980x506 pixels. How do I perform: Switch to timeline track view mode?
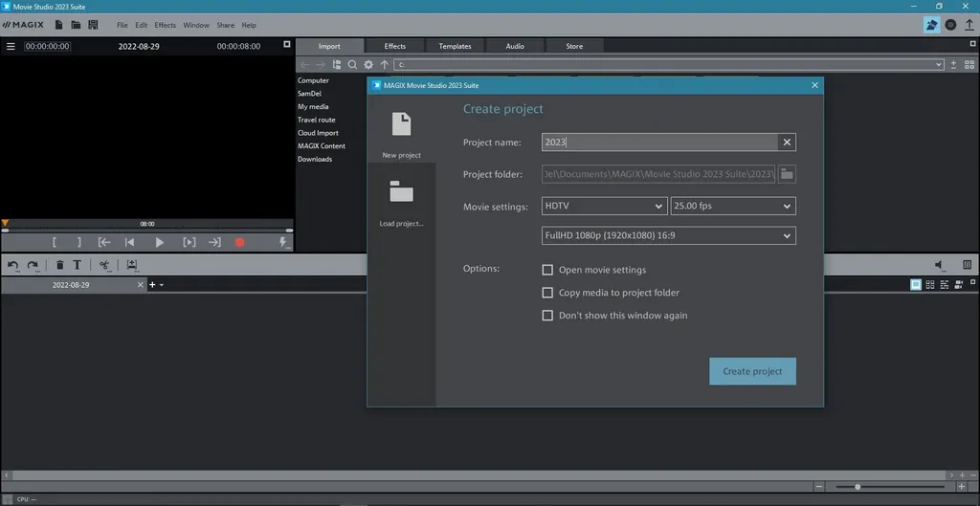pyautogui.click(x=944, y=285)
